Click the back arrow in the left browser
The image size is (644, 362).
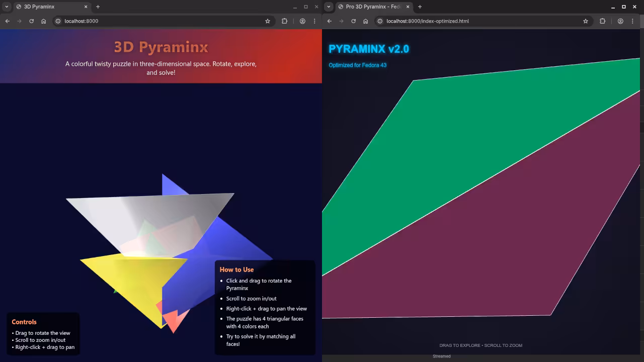tap(7, 21)
